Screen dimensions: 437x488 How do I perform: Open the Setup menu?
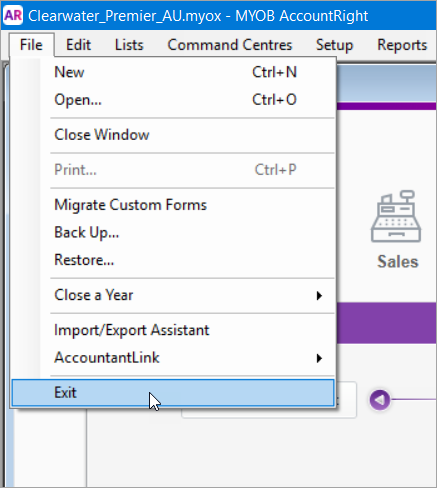tap(334, 45)
